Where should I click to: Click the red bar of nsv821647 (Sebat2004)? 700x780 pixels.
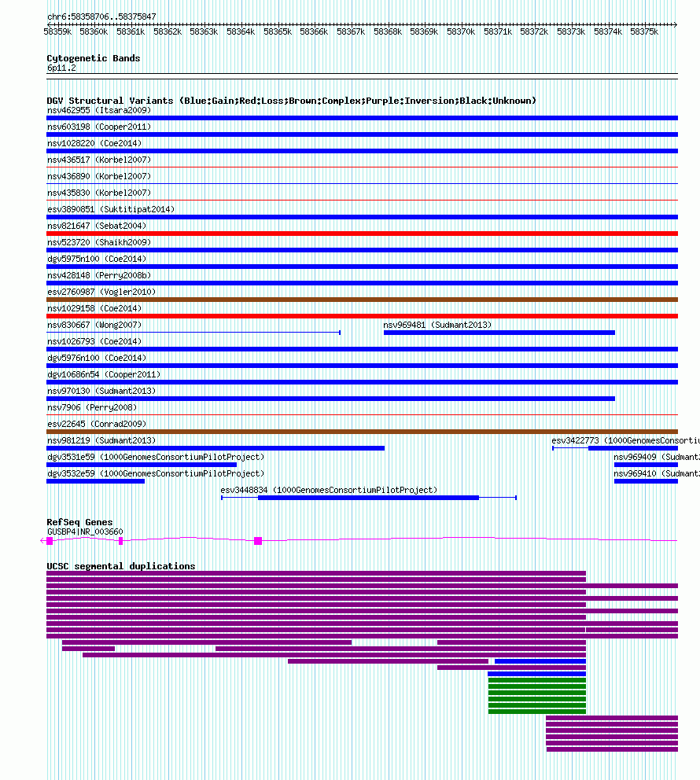pos(362,234)
